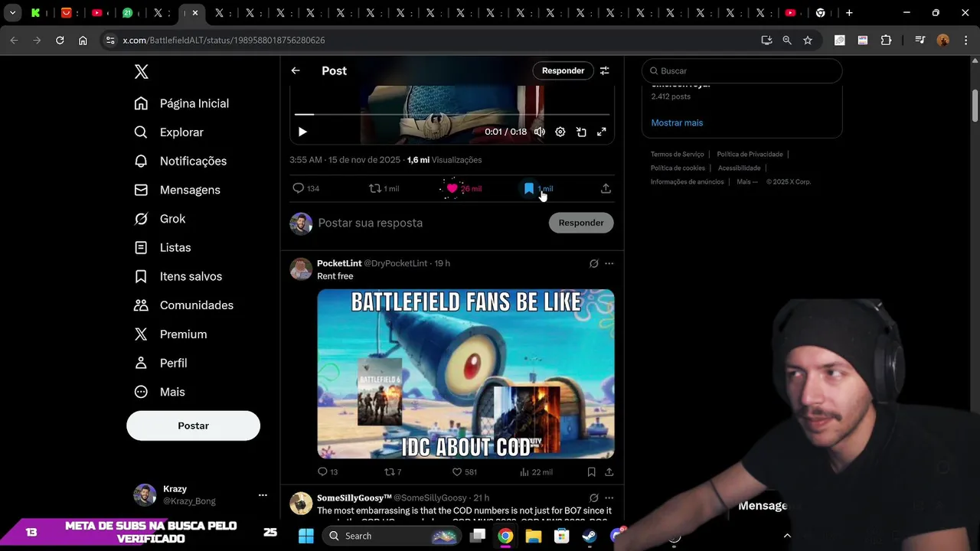This screenshot has width=980, height=551.
Task: Open Steam from the taskbar
Action: pyautogui.click(x=590, y=536)
